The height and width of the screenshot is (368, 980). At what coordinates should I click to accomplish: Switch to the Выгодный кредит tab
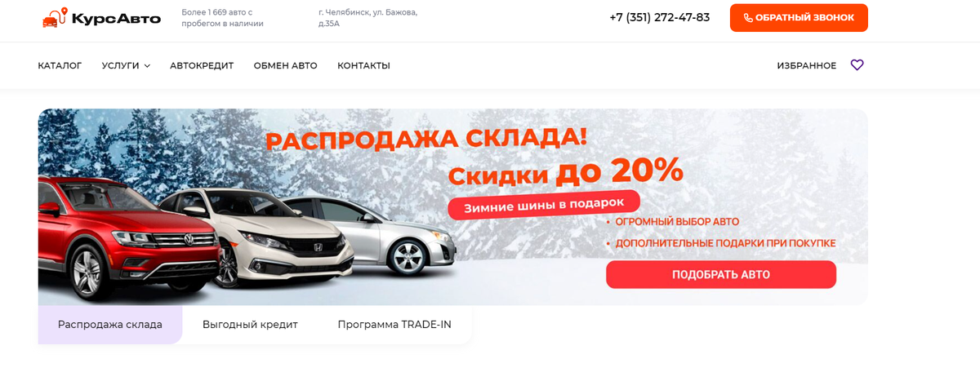coord(250,325)
